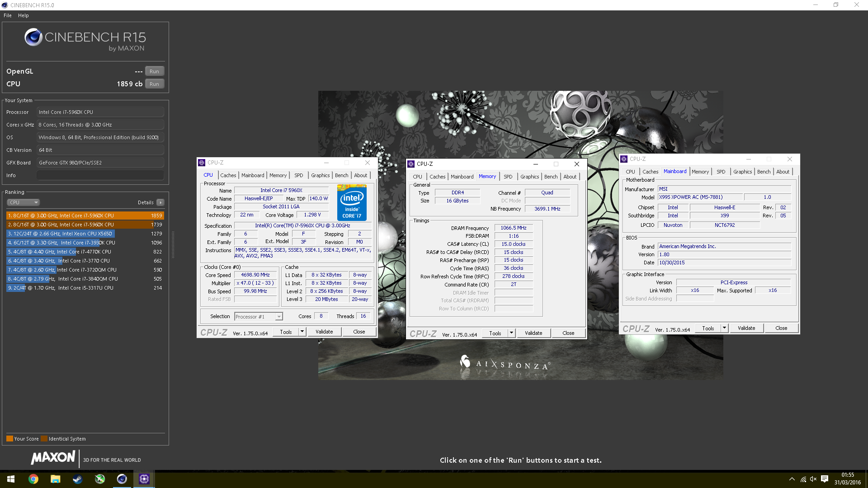The width and height of the screenshot is (868, 488).
Task: Click Tools in the CPU window
Action: click(x=286, y=332)
